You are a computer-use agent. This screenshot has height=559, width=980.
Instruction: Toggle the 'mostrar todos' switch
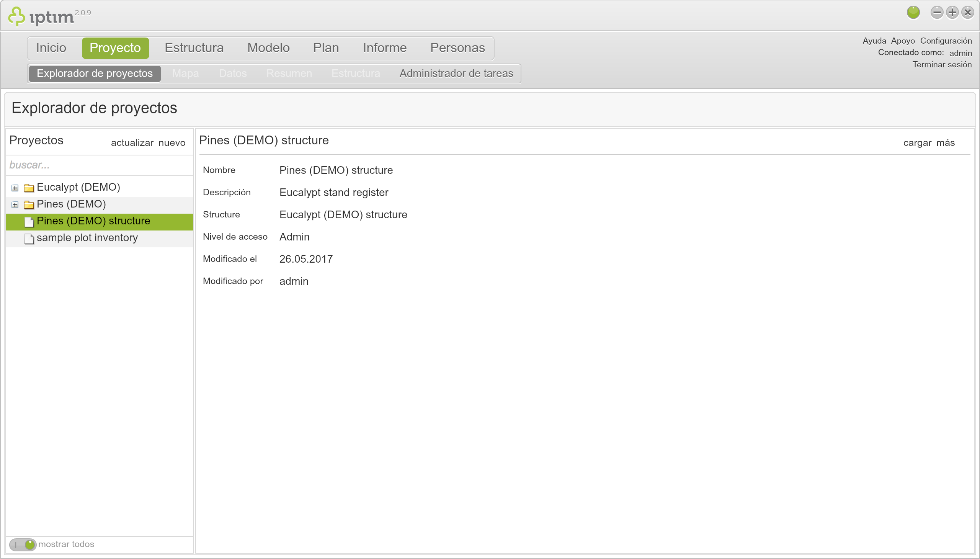(x=23, y=544)
